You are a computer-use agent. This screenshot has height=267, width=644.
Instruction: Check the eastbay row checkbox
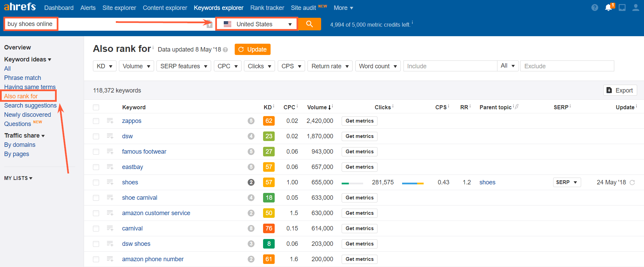[96, 167]
